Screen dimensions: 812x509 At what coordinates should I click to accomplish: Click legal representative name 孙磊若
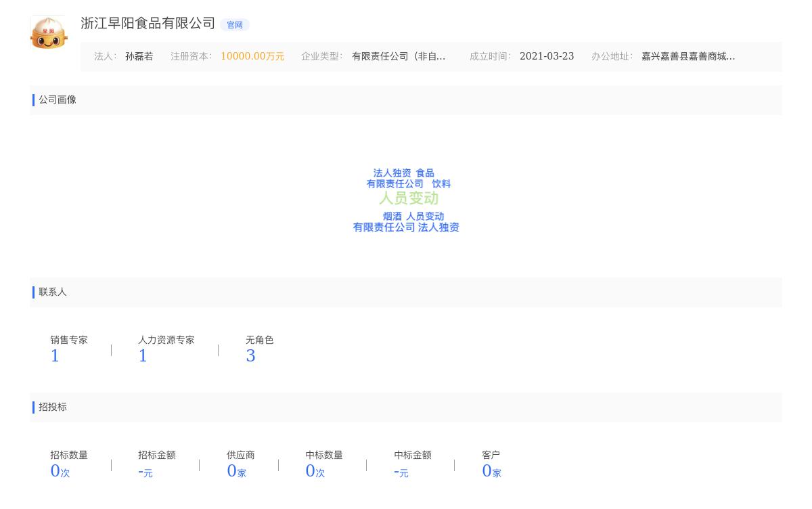139,57
